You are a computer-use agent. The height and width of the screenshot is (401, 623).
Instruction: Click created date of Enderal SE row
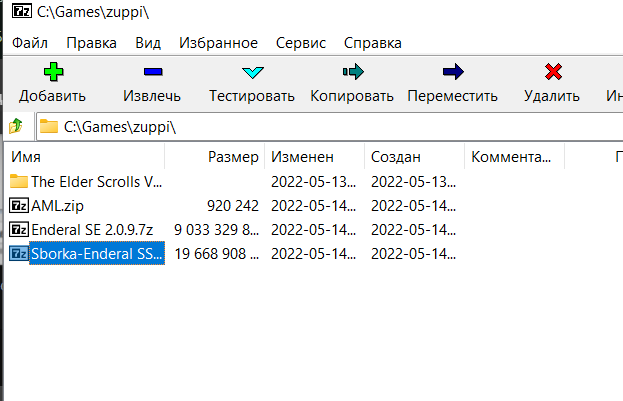click(413, 230)
